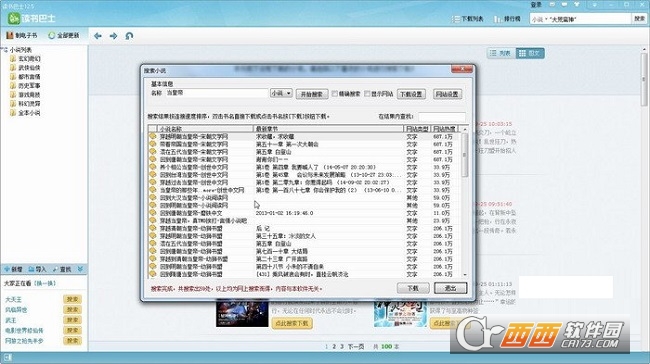Enable the 显示网站 show website checkbox
Viewport: 650px width, 364px height.
click(367, 94)
